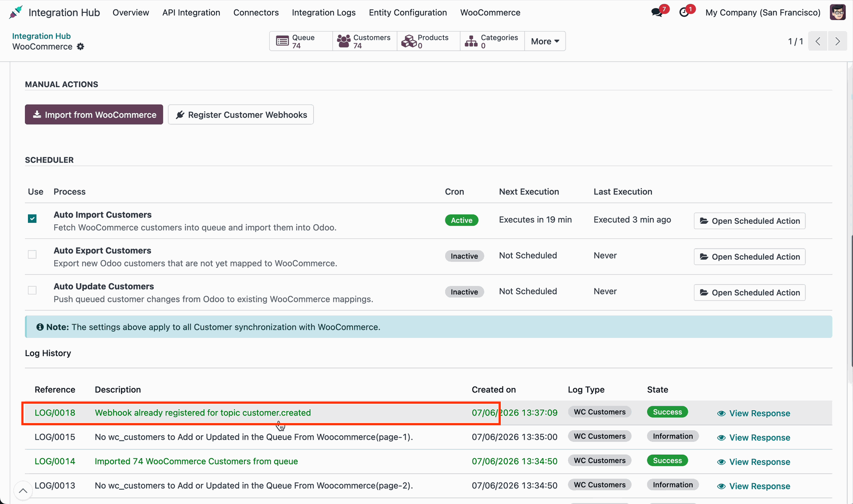The width and height of the screenshot is (853, 504).
Task: Open the API Integration menu
Action: (x=191, y=12)
